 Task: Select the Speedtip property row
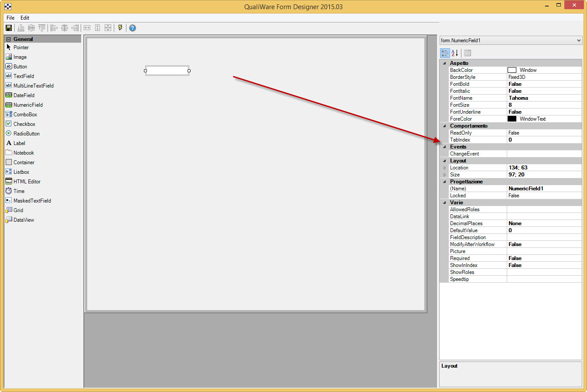[x=515, y=279]
